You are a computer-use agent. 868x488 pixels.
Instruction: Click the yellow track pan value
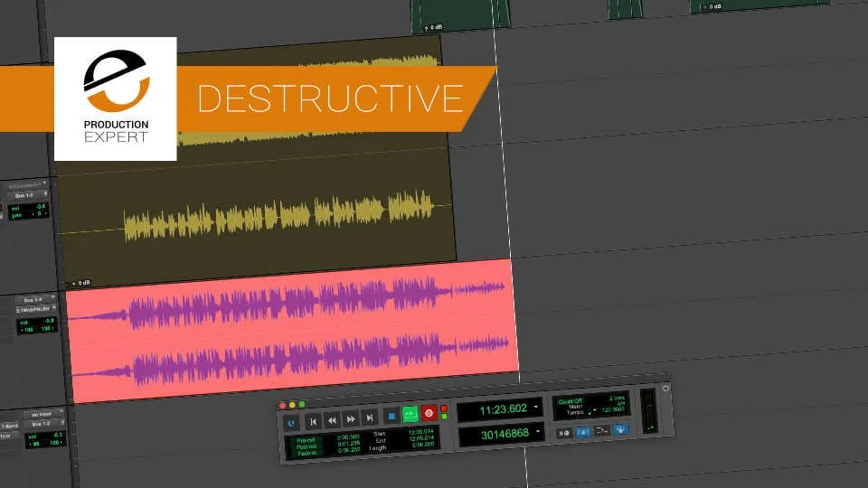pos(39,213)
